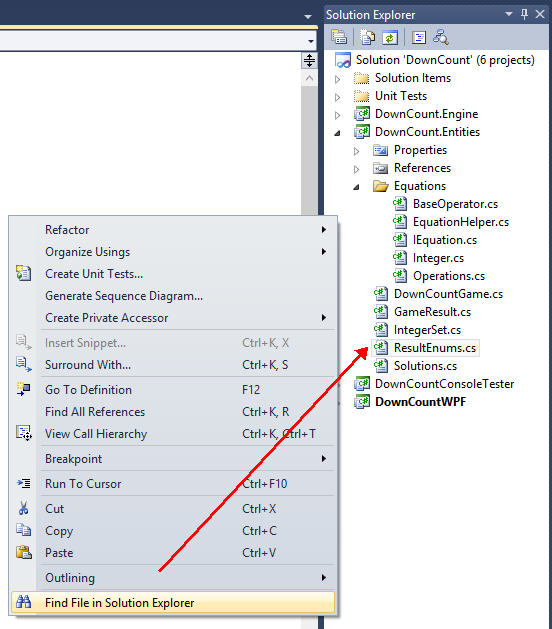Expand the DownCount.Engine project node
The width and height of the screenshot is (552, 629).
pyautogui.click(x=338, y=115)
